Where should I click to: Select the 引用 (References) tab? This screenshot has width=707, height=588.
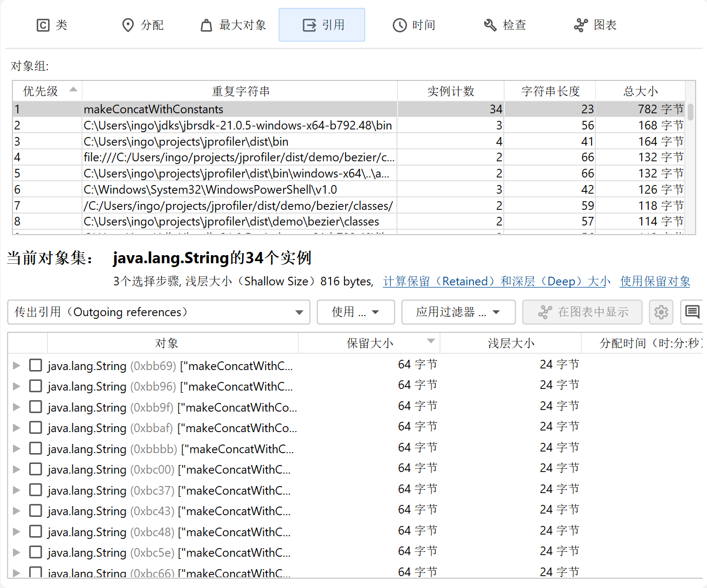[322, 25]
